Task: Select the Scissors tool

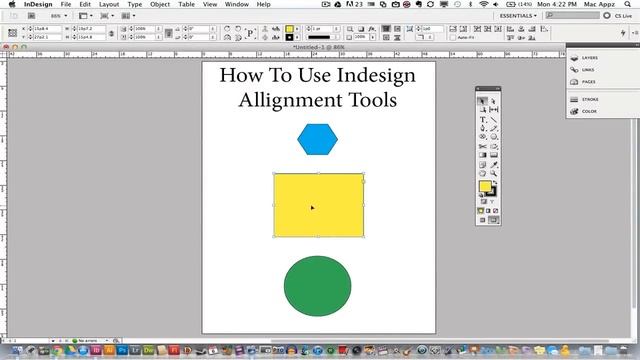Action: 482,146
